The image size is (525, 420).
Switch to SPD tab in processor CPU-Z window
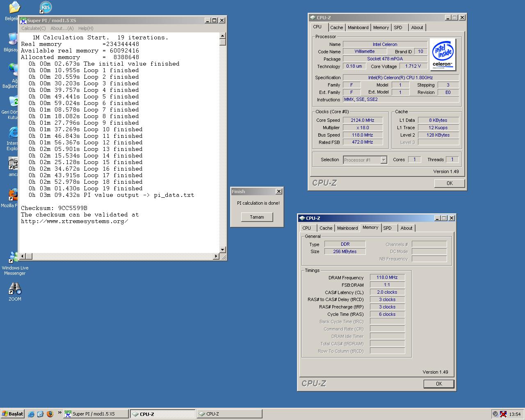tap(398, 27)
